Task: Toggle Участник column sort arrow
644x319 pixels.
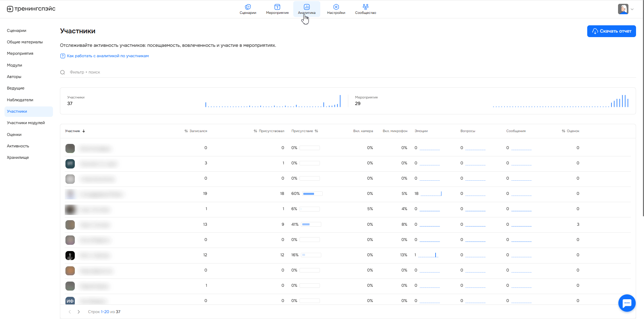Action: 84,131
